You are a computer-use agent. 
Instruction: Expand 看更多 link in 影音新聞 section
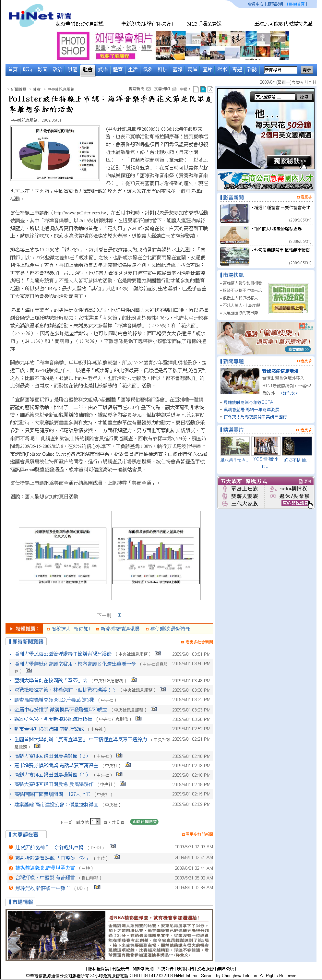pyautogui.click(x=304, y=197)
